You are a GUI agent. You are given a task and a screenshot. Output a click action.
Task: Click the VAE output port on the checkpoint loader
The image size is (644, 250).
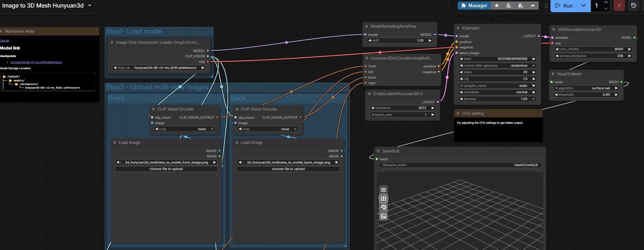[208, 62]
